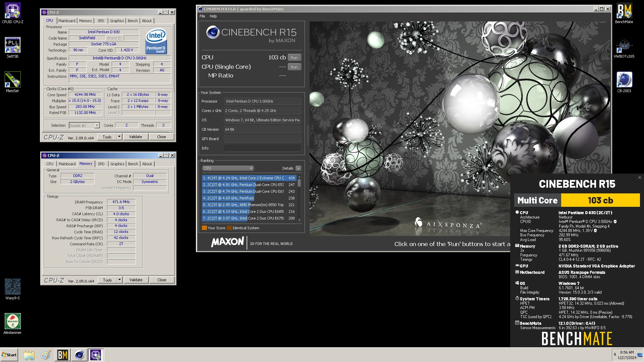Open Socket #1 selection dropdown
Image resolution: width=644 pixels, height=362 pixels.
coord(84,125)
